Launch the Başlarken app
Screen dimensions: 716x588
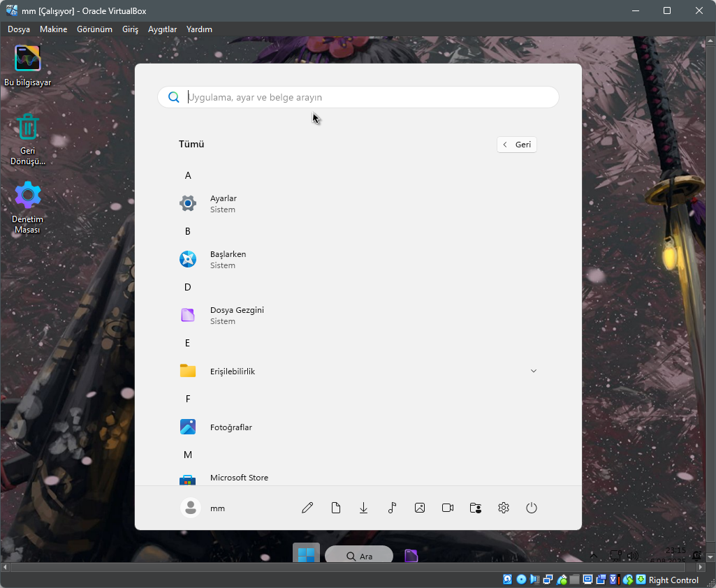(358, 259)
